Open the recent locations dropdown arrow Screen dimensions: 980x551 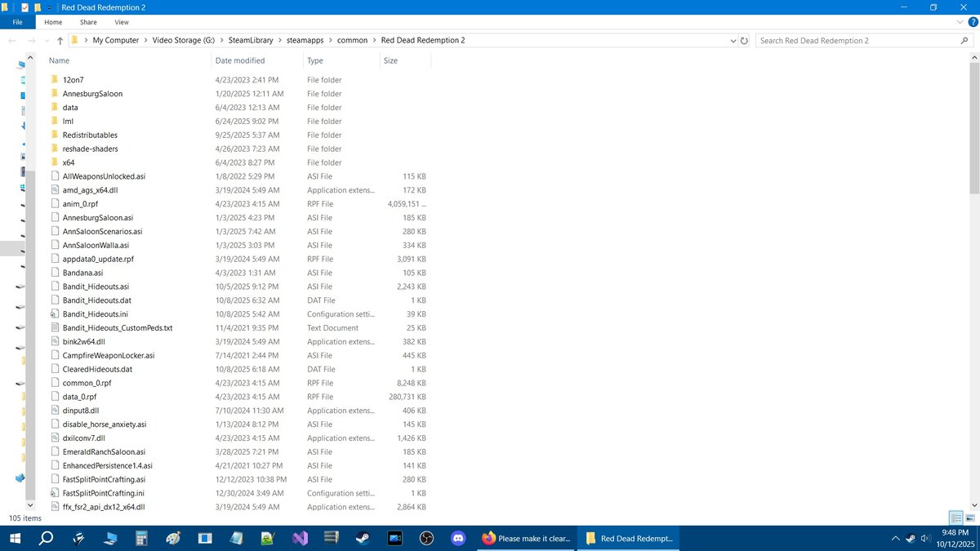[x=47, y=40]
